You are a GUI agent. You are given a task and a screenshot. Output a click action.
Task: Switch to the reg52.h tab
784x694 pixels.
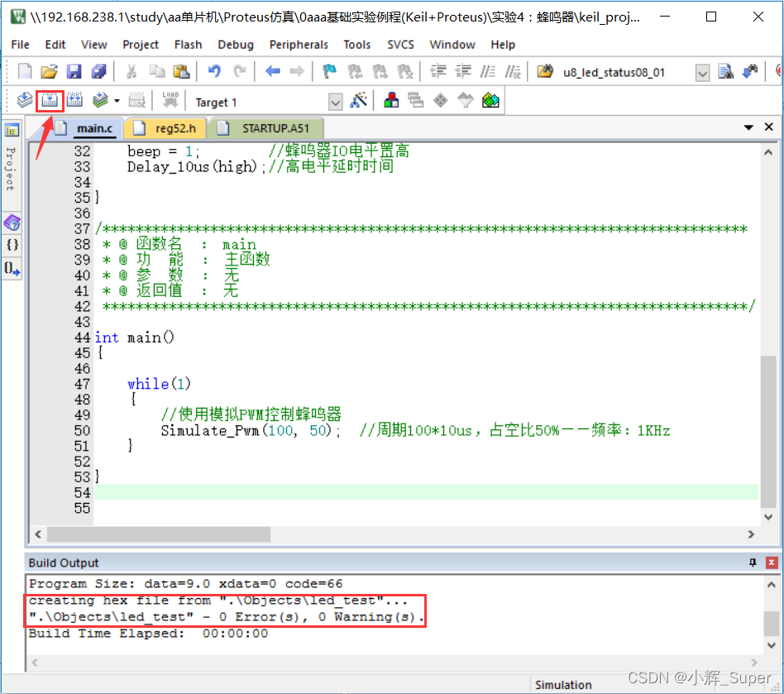point(165,128)
